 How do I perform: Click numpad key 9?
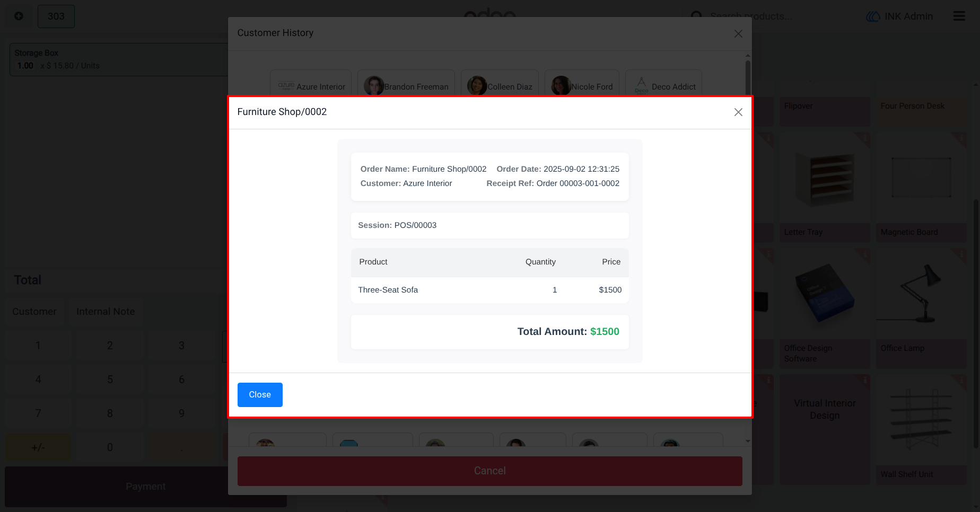point(181,413)
